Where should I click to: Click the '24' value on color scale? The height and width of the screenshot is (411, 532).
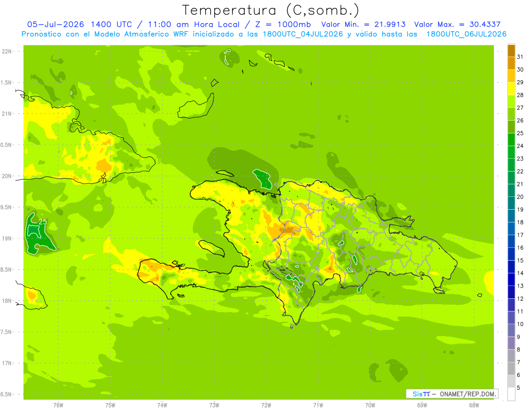[520, 146]
